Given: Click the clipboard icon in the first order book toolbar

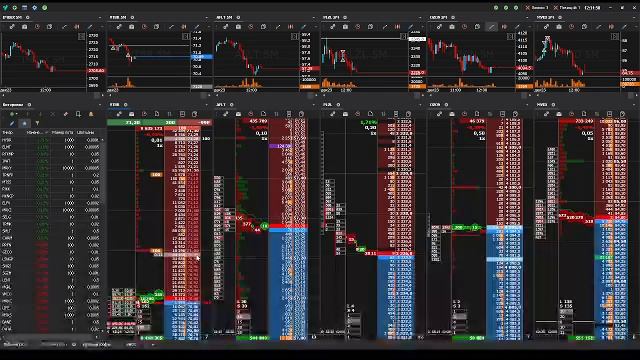Looking at the screenshot, I should point(195,114).
